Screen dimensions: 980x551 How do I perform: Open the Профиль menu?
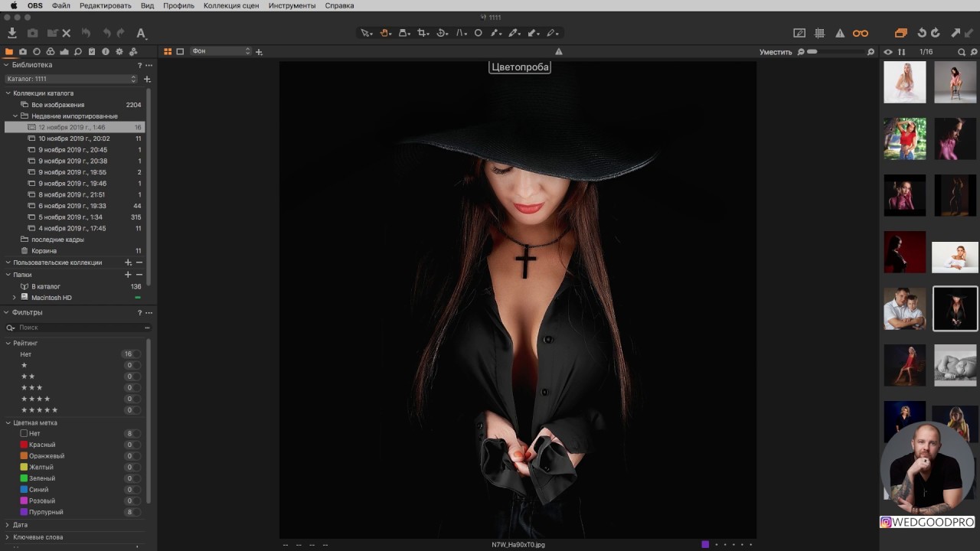point(178,5)
